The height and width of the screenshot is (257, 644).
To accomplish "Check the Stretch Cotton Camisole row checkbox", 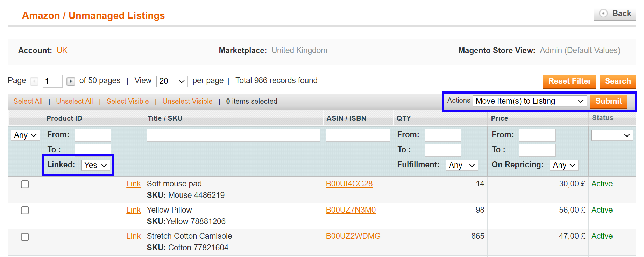I will coord(25,237).
